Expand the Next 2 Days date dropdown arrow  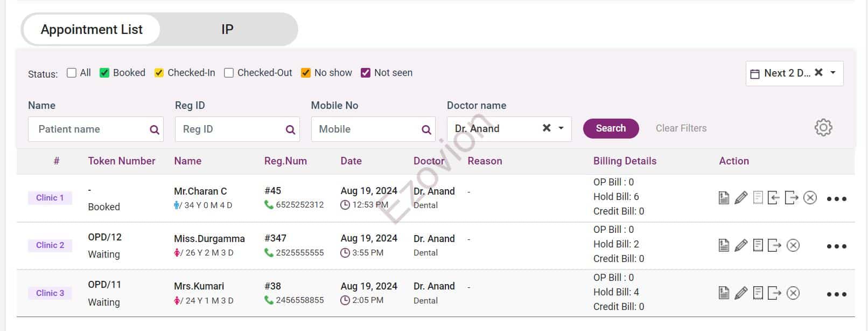pyautogui.click(x=833, y=73)
